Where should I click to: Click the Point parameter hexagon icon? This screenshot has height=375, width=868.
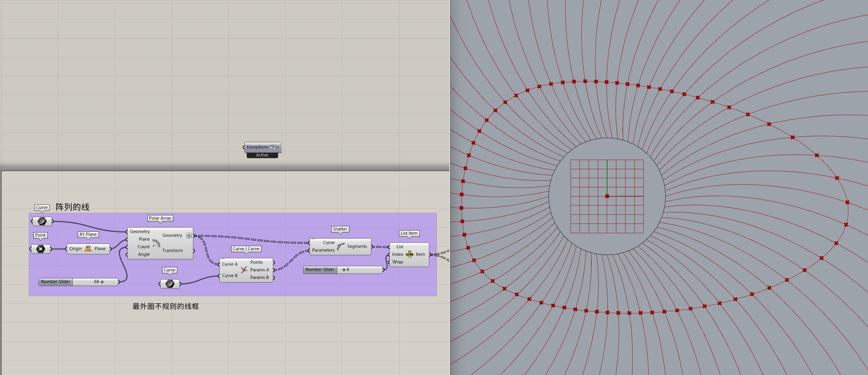(40, 249)
